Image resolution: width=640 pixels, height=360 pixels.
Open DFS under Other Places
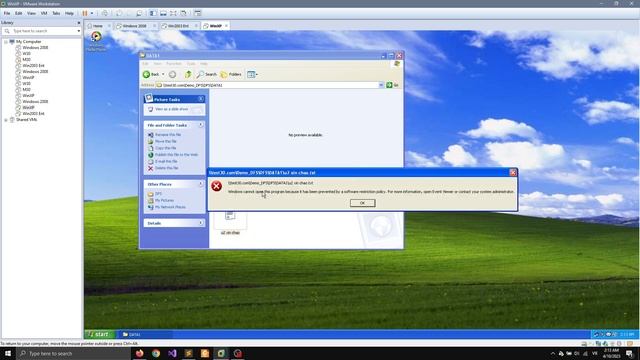158,194
